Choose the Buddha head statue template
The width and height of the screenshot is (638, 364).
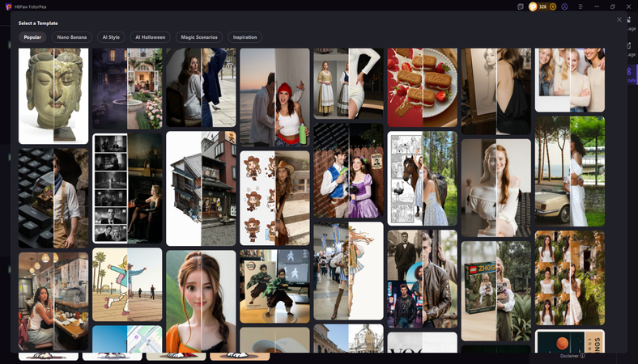point(53,95)
